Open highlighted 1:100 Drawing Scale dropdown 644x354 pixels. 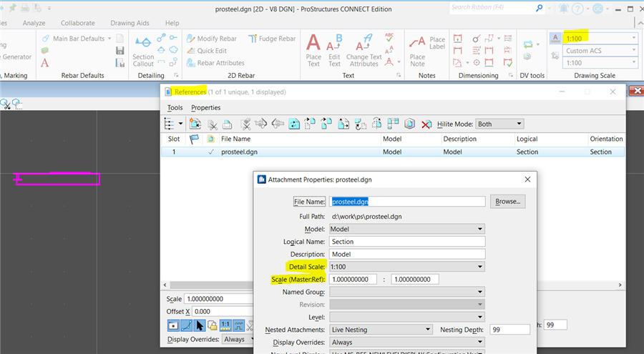[601, 39]
